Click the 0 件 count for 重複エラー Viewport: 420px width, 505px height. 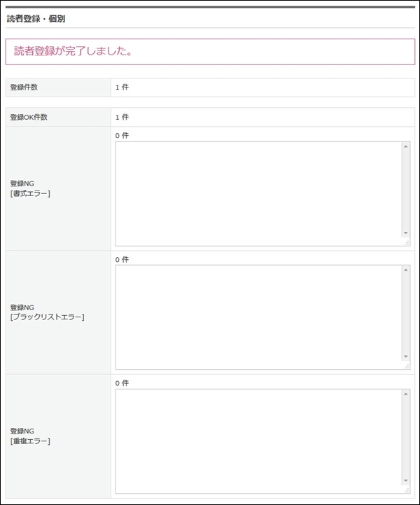pyautogui.click(x=122, y=383)
